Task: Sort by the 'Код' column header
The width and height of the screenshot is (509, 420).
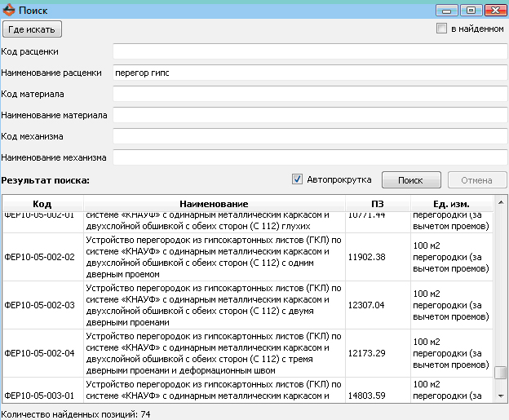Action: [42, 203]
